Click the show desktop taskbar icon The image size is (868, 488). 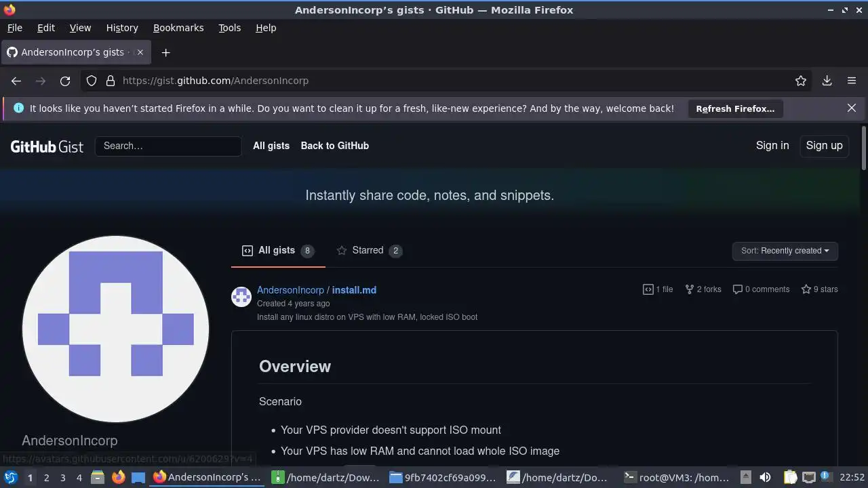point(138,478)
